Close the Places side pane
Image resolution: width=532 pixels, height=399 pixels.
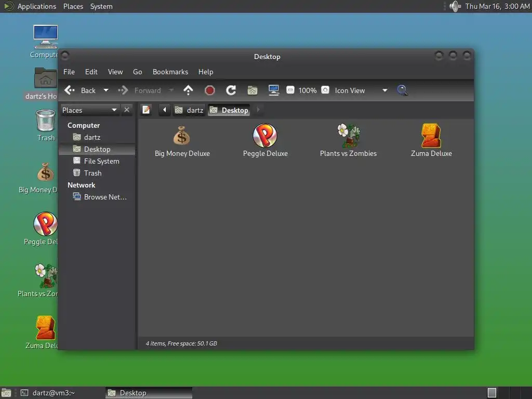(x=127, y=110)
